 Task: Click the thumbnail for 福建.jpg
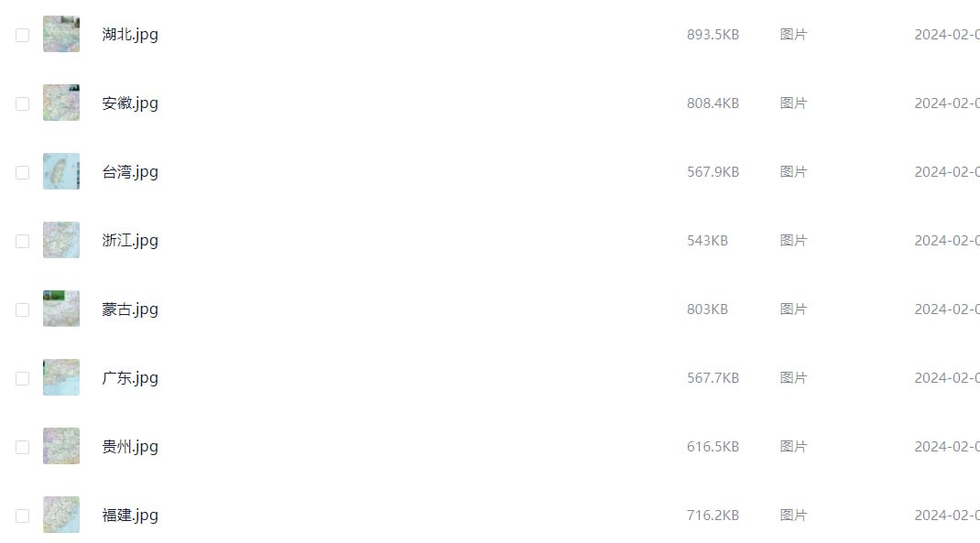pyautogui.click(x=61, y=515)
